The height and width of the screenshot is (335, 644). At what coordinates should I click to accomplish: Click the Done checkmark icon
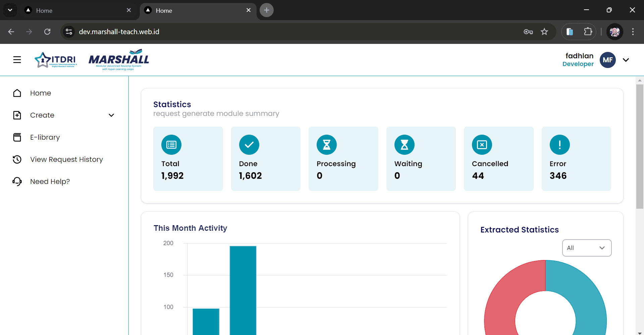pyautogui.click(x=249, y=145)
